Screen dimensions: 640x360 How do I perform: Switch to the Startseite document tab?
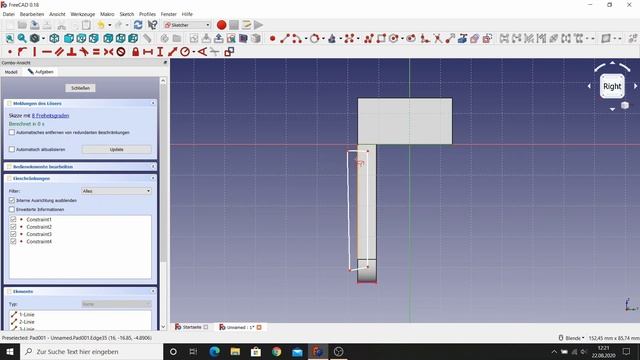pyautogui.click(x=192, y=327)
